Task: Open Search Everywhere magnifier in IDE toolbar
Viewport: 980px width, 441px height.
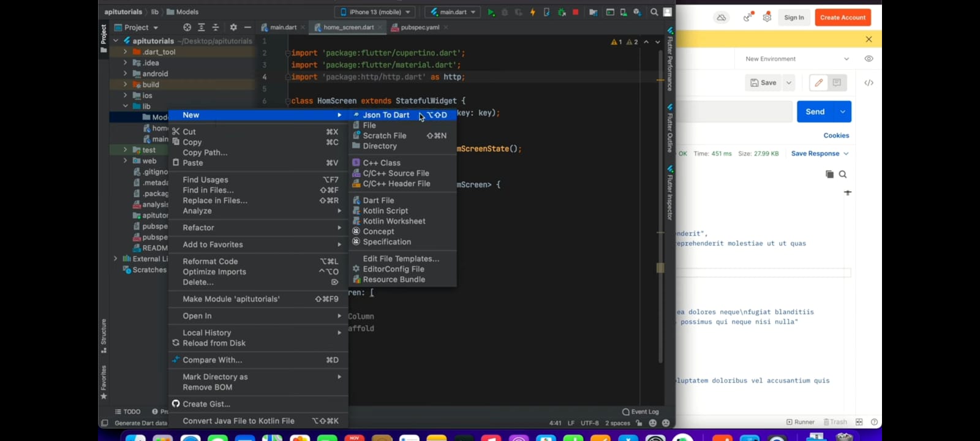Action: [654, 12]
